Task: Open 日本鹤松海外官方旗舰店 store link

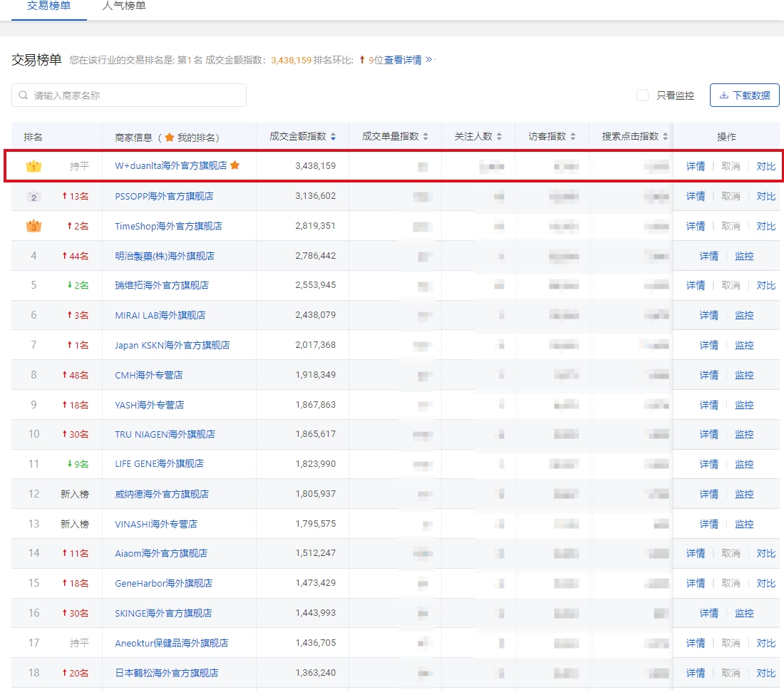Action: pyautogui.click(x=167, y=673)
